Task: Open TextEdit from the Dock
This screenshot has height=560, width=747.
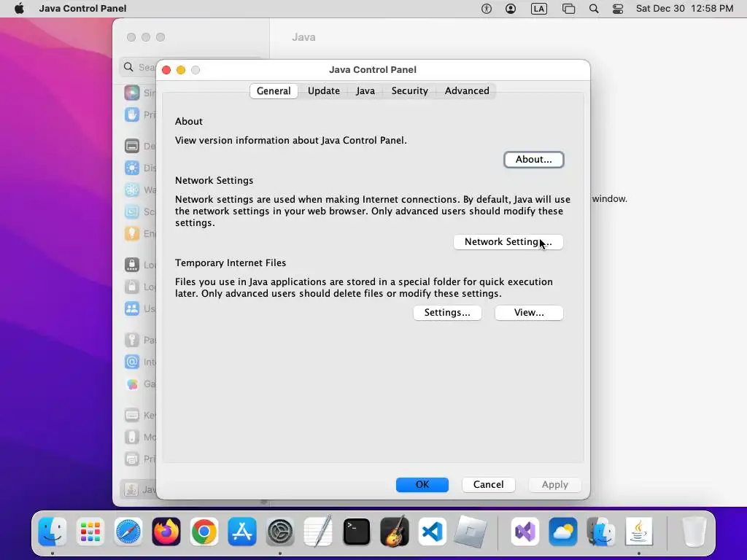Action: click(x=318, y=532)
